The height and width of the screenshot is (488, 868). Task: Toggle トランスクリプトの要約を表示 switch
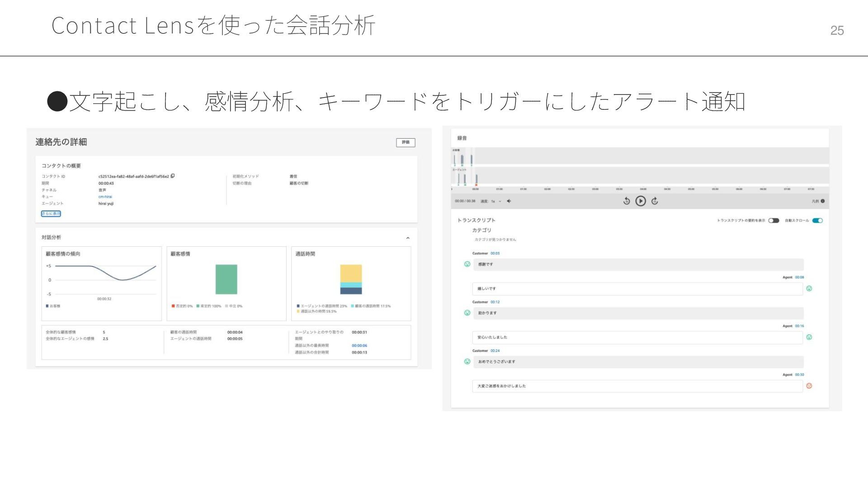pyautogui.click(x=774, y=221)
